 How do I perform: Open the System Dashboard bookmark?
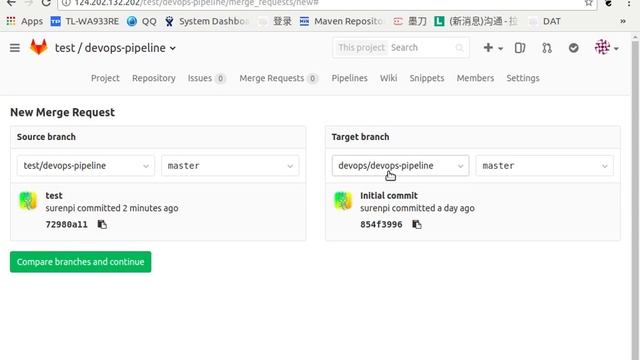click(x=207, y=21)
